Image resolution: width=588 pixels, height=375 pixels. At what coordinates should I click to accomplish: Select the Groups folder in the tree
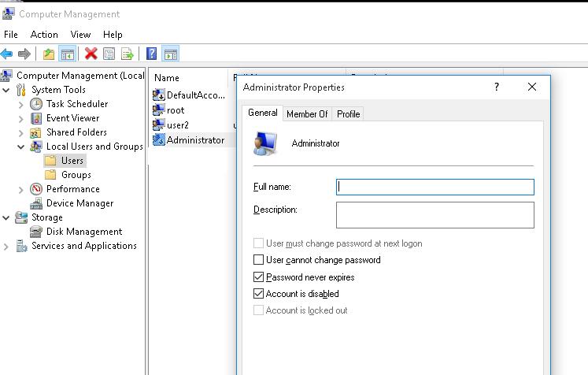76,175
